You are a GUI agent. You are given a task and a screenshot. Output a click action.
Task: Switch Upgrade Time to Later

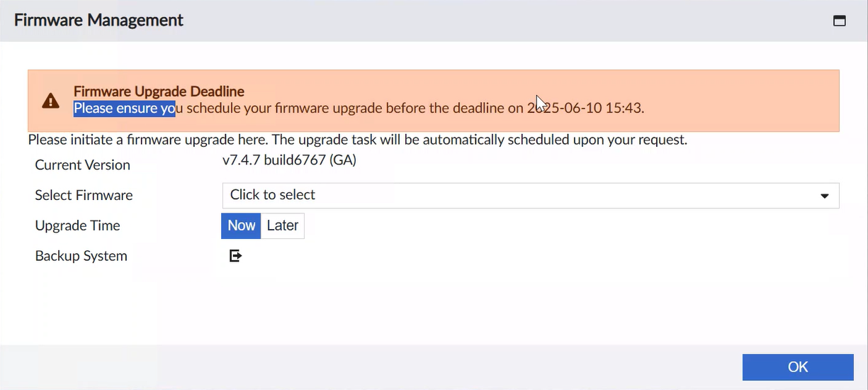tap(282, 225)
